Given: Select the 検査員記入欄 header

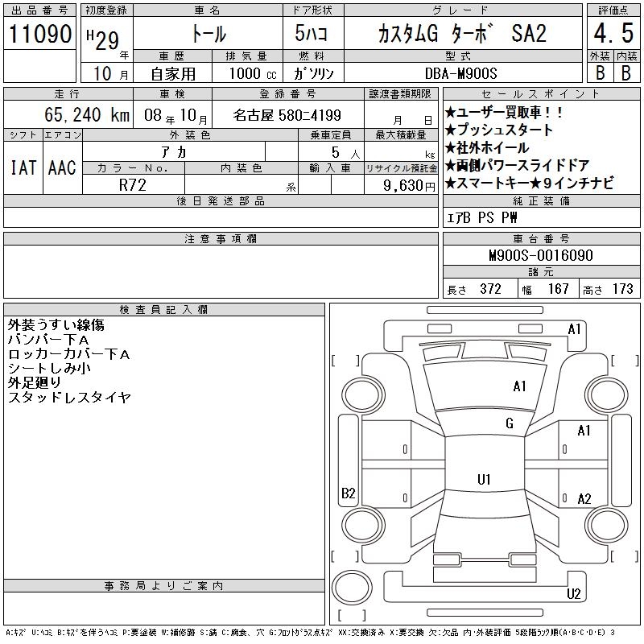Looking at the screenshot, I should point(164,310).
